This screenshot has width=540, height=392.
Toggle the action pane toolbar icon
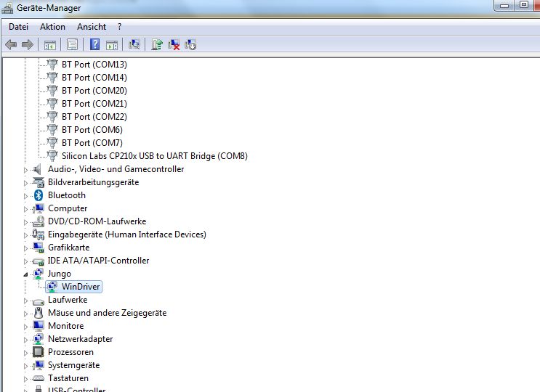click(x=112, y=45)
